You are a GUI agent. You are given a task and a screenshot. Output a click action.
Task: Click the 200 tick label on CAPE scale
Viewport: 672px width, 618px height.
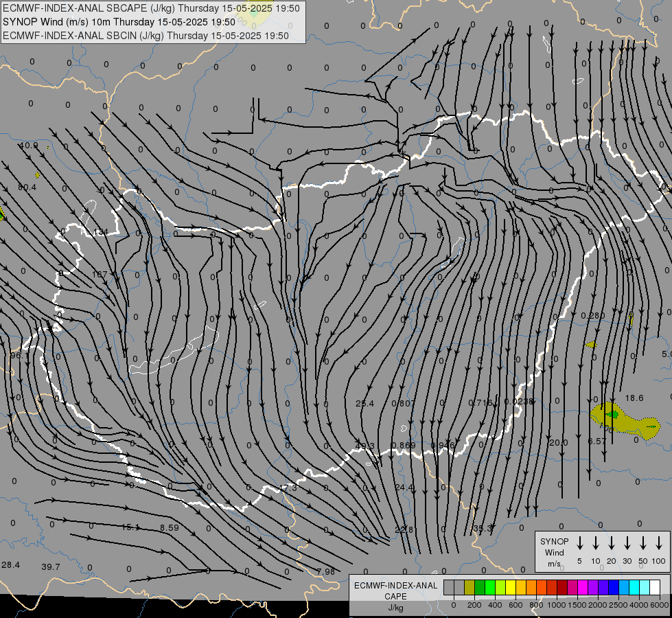pos(474,605)
